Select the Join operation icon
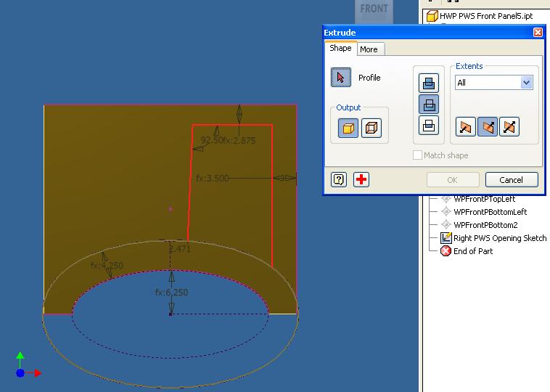Image resolution: width=550 pixels, height=392 pixels. [429, 83]
